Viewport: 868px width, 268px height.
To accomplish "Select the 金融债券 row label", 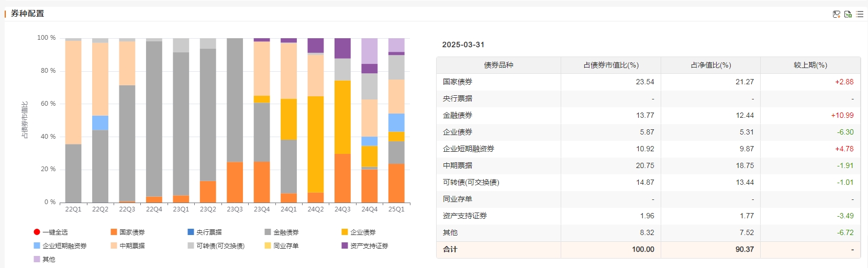I will [458, 115].
